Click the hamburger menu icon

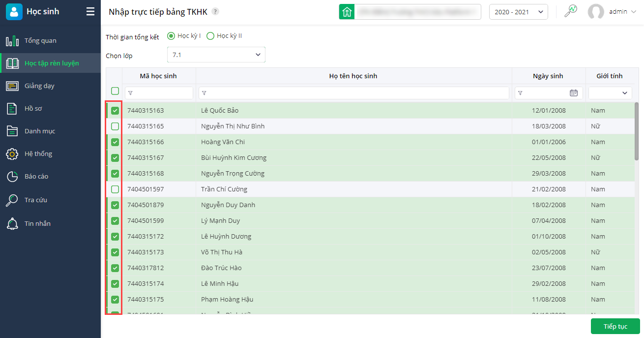point(90,12)
